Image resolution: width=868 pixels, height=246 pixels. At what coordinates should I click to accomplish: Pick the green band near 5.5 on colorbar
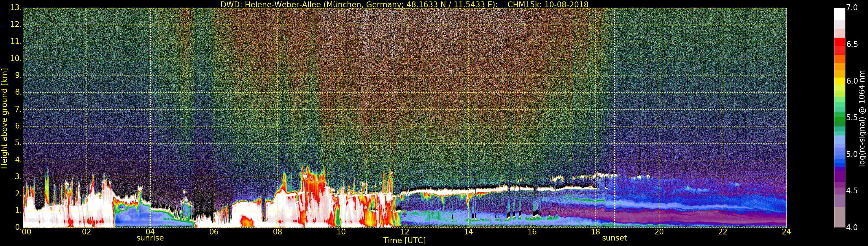pyautogui.click(x=839, y=118)
